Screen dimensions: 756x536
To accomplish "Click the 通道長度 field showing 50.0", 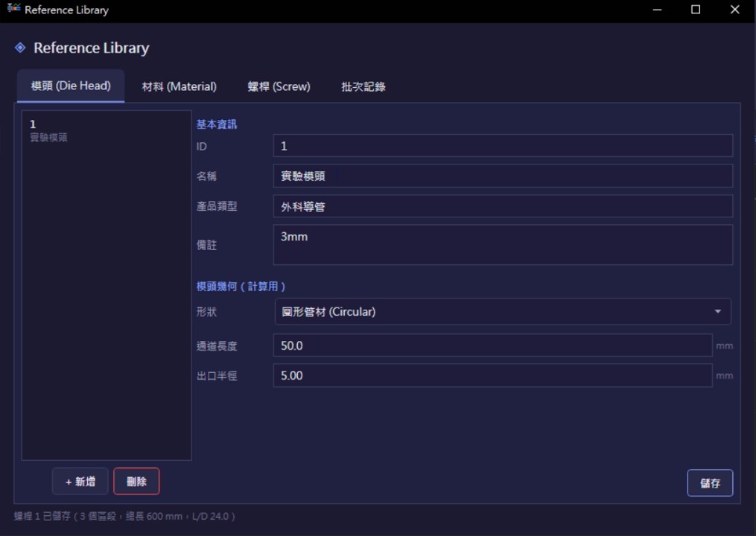I will [493, 345].
